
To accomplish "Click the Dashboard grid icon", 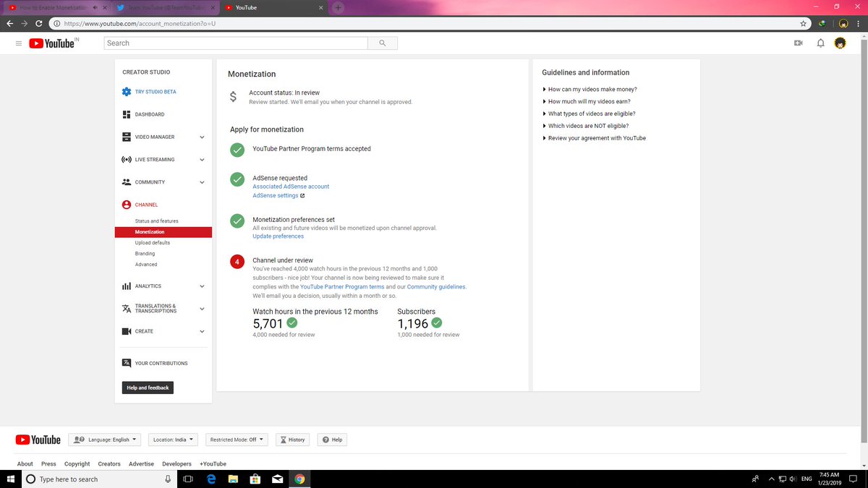I will coord(127,114).
